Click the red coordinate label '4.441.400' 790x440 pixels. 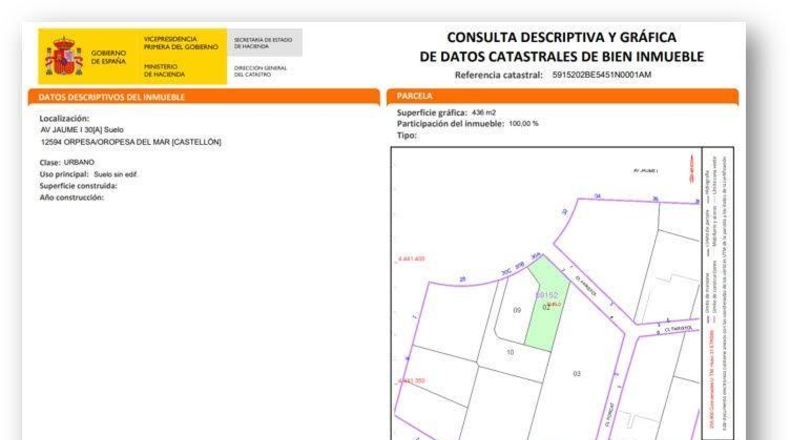coord(411,259)
